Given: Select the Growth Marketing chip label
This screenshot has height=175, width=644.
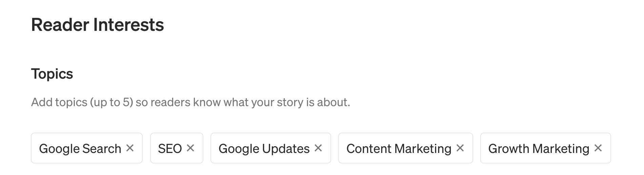Looking at the screenshot, I should 539,149.
